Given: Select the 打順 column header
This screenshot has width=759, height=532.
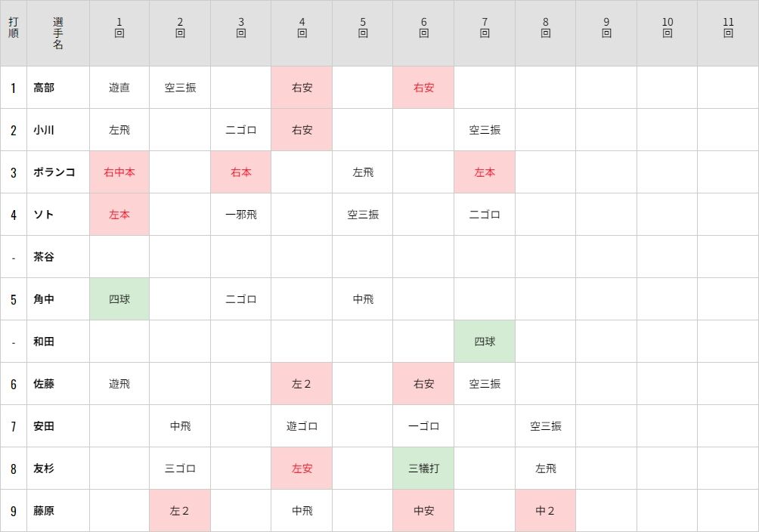Looking at the screenshot, I should [x=14, y=33].
